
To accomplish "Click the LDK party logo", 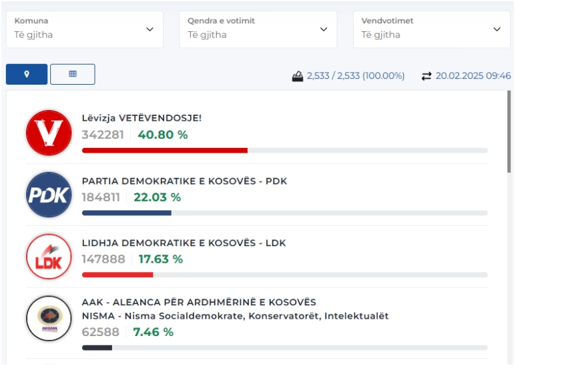I will 49,257.
